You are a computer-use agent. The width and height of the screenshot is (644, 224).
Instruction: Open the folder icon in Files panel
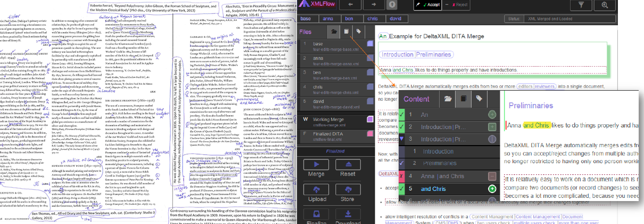tap(334, 32)
